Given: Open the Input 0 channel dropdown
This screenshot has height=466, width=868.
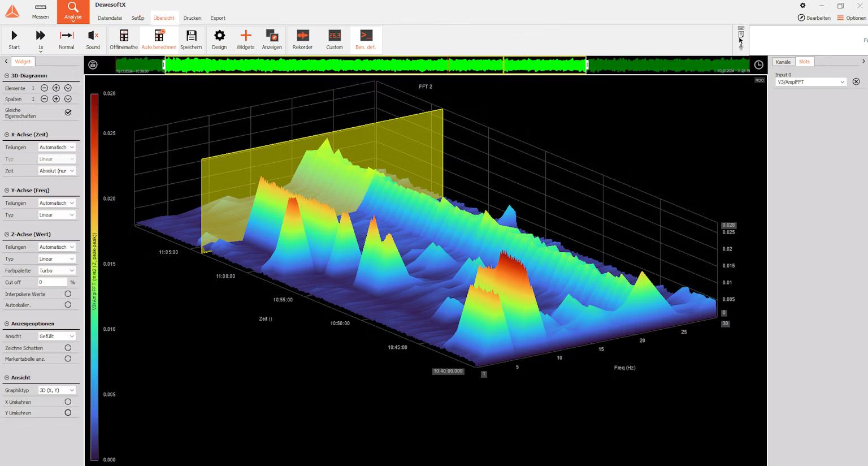Looking at the screenshot, I should click(810, 81).
